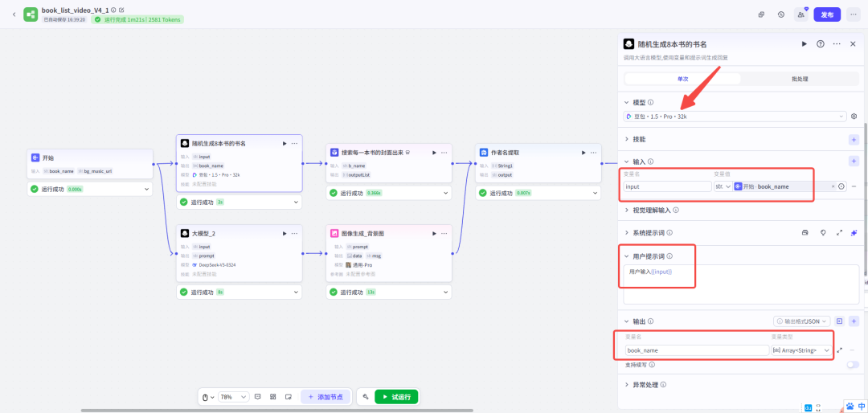Click the book_name output variable name field
868x413 pixels.
click(x=696, y=350)
